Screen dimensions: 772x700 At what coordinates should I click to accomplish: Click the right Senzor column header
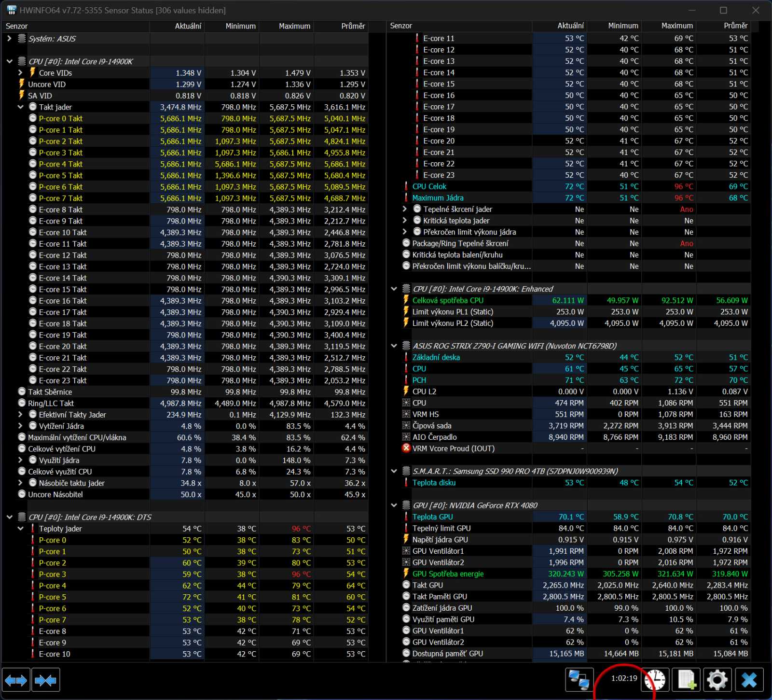(x=459, y=26)
